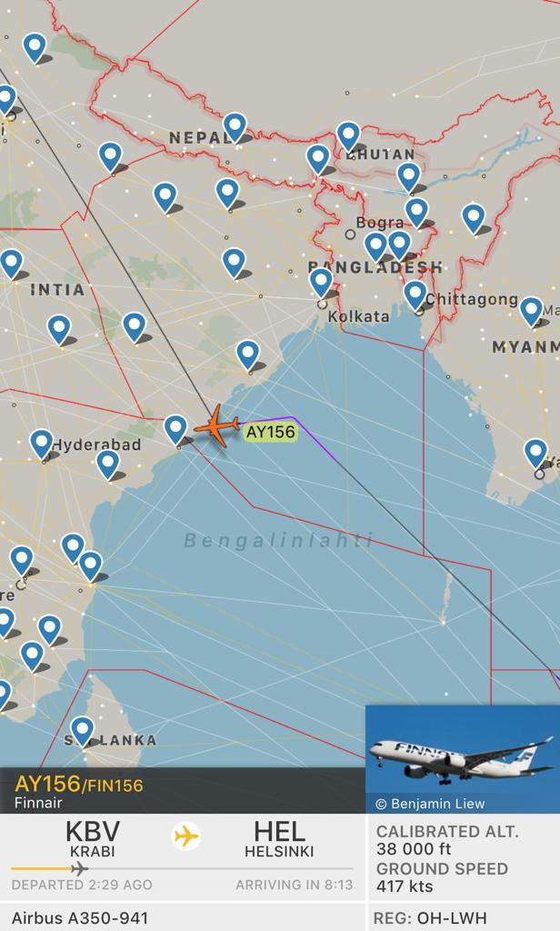Select the airport pin near Hyderabad
The image size is (560, 931).
click(x=42, y=444)
